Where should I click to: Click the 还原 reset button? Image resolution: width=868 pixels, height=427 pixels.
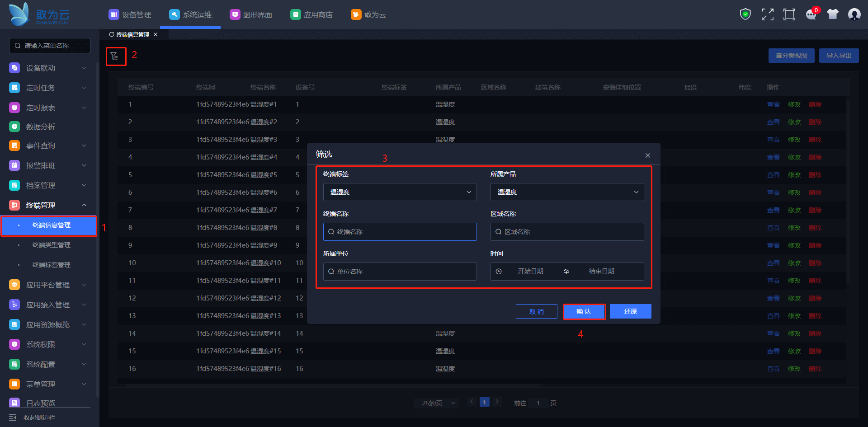point(630,311)
